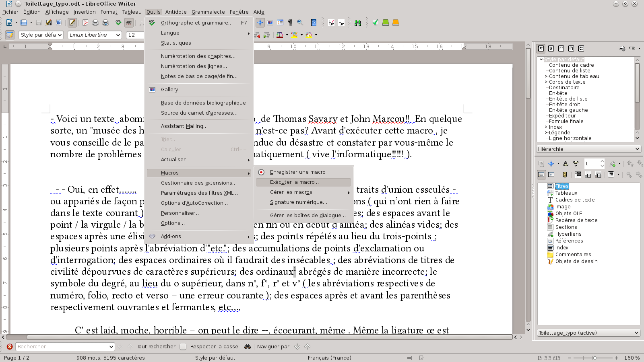Screen dimensions: 644x362
Task: Click the Header icon in Navigator panel
Action: pos(578,175)
